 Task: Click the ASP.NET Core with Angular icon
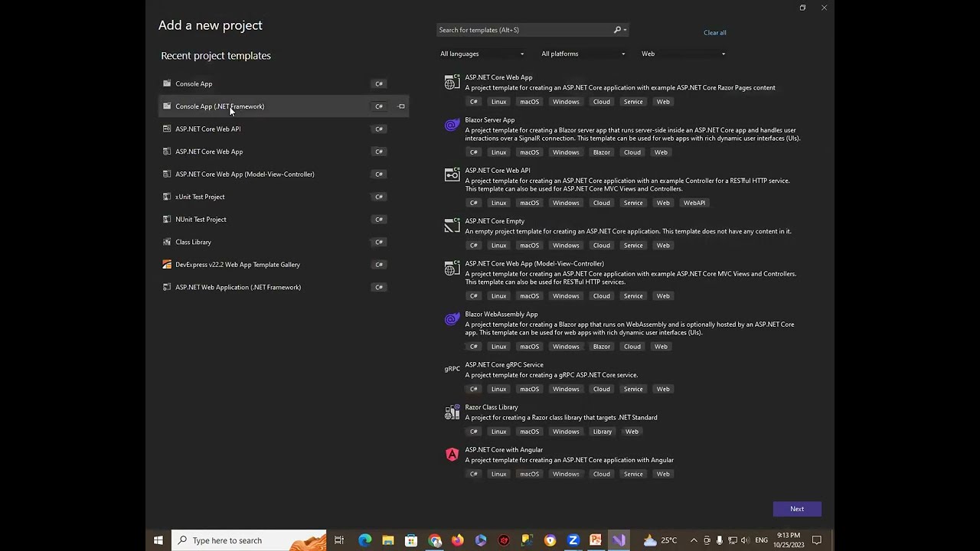(x=452, y=455)
